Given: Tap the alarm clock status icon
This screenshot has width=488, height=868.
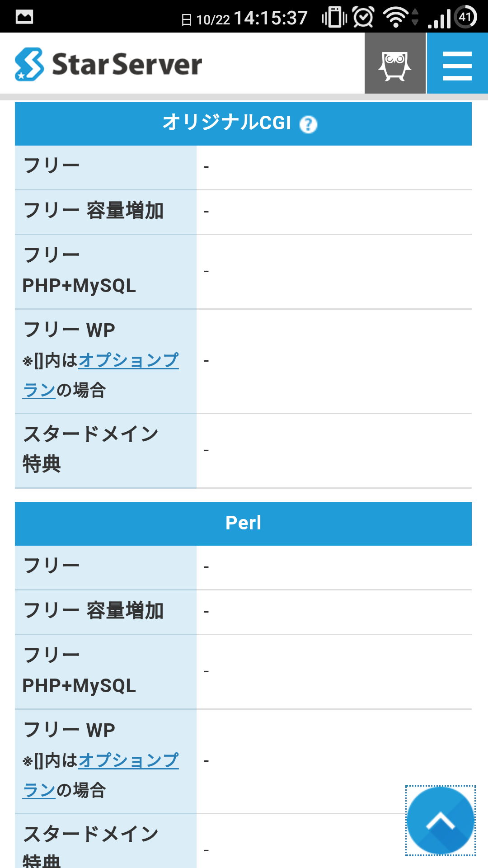Looking at the screenshot, I should click(x=363, y=17).
